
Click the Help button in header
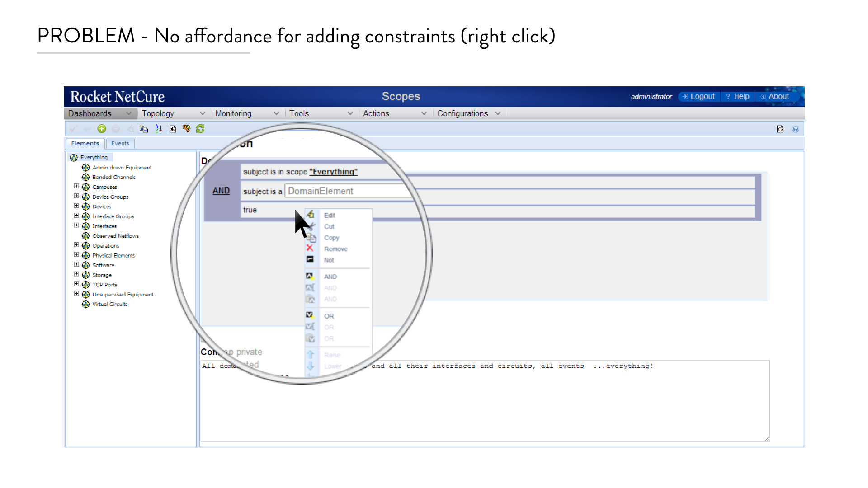click(738, 97)
